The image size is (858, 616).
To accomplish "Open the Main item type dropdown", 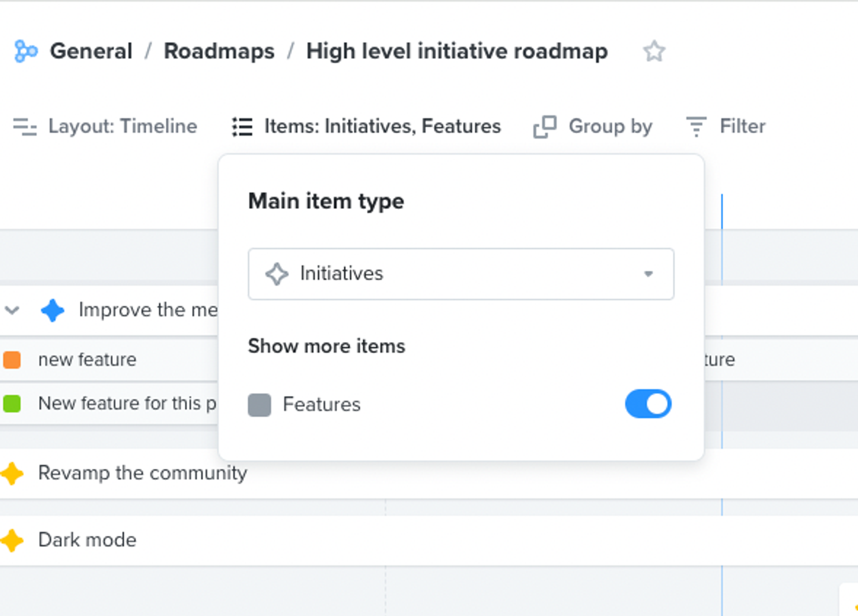I will click(461, 274).
